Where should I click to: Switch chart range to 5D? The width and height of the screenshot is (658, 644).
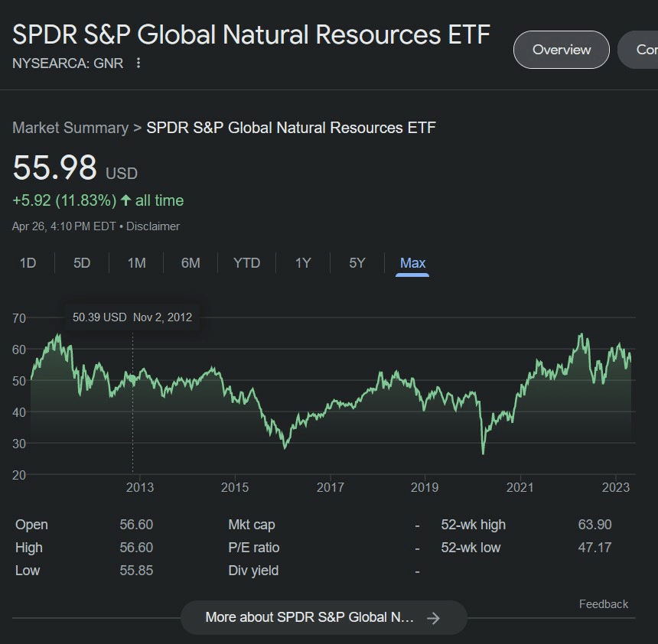82,263
